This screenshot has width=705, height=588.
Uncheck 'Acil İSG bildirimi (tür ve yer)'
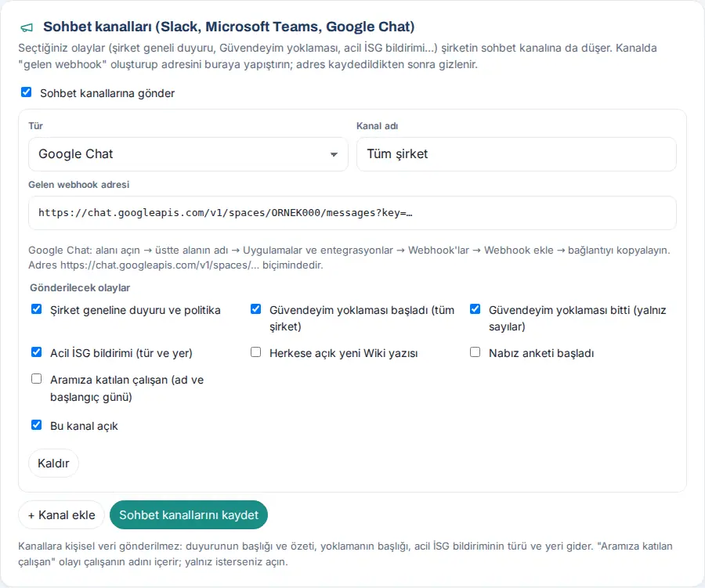pyautogui.click(x=36, y=352)
